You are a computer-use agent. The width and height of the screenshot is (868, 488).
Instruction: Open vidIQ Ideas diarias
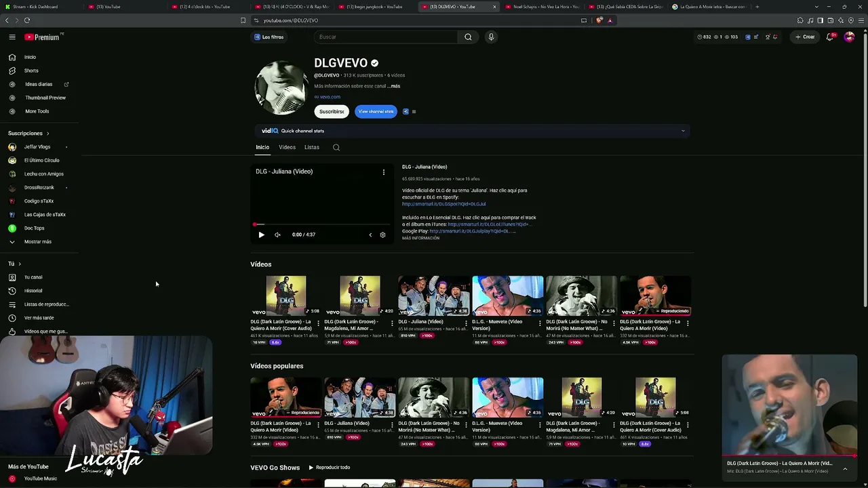(x=39, y=84)
